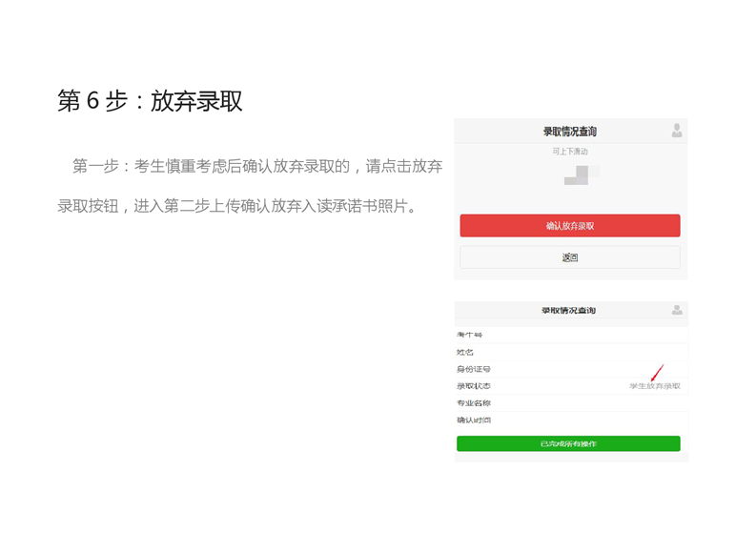Select the 录取状态 row label
Screen dimensions: 756x533
474,386
